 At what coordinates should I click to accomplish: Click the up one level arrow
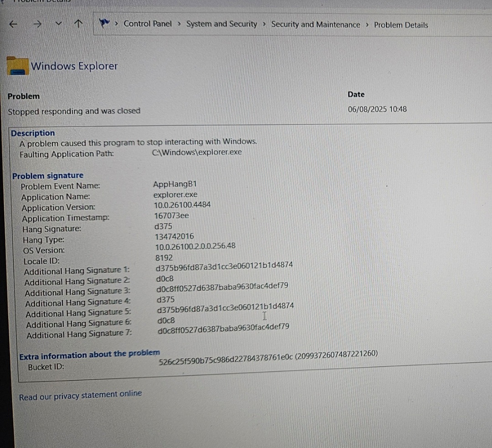point(78,24)
